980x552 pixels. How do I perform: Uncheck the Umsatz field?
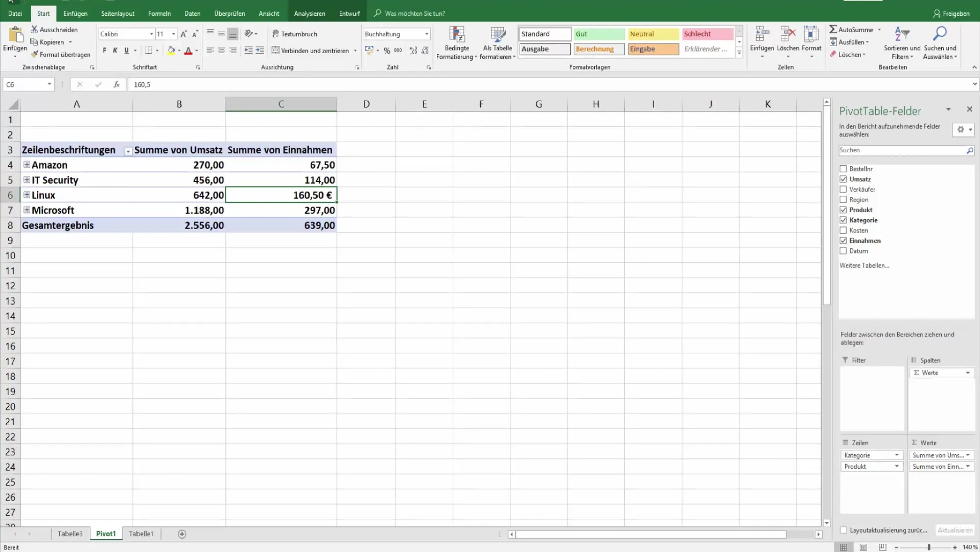843,179
